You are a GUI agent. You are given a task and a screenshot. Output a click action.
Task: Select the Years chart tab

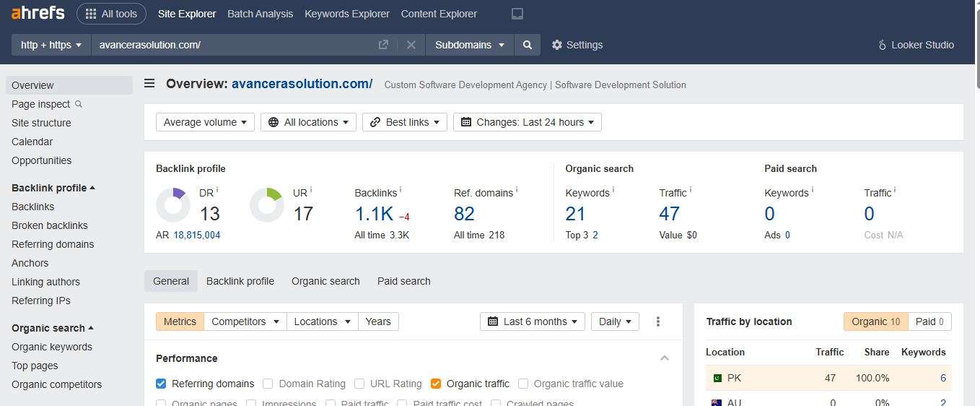point(378,321)
